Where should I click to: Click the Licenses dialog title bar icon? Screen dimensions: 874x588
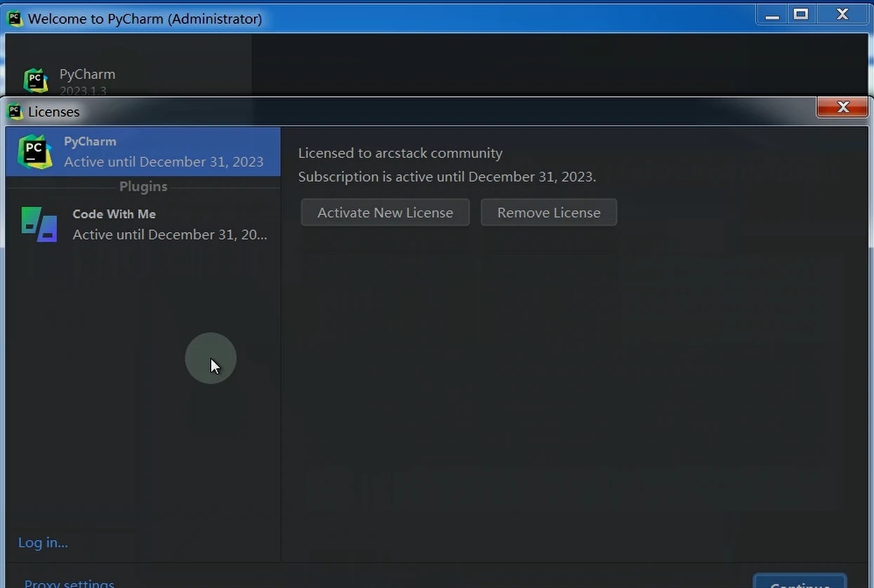click(x=14, y=111)
